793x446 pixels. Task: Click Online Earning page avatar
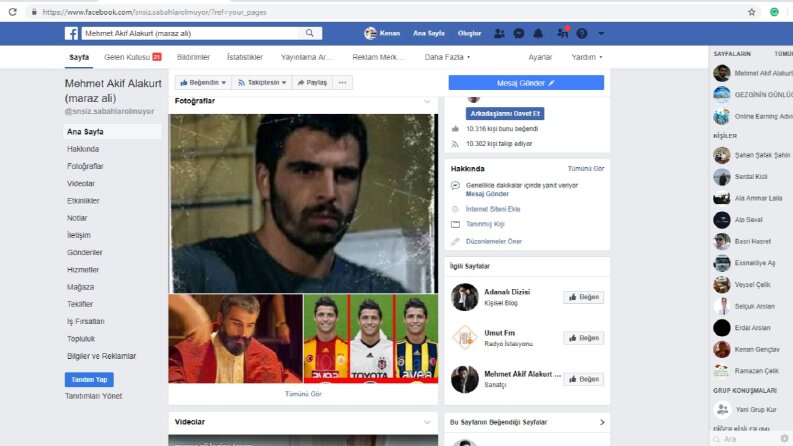[x=722, y=116]
